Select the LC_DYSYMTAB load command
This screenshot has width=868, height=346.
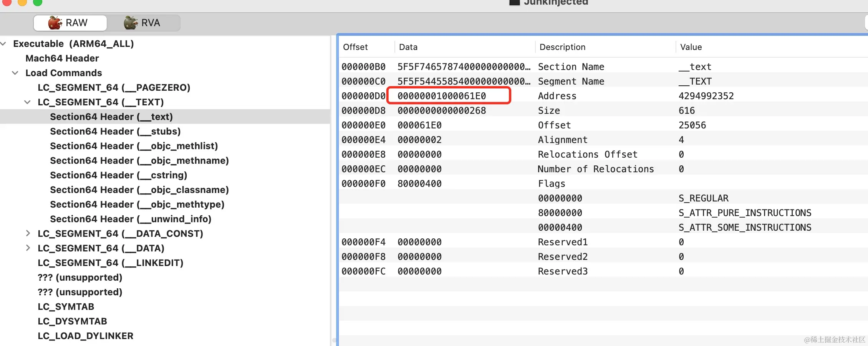(72, 321)
